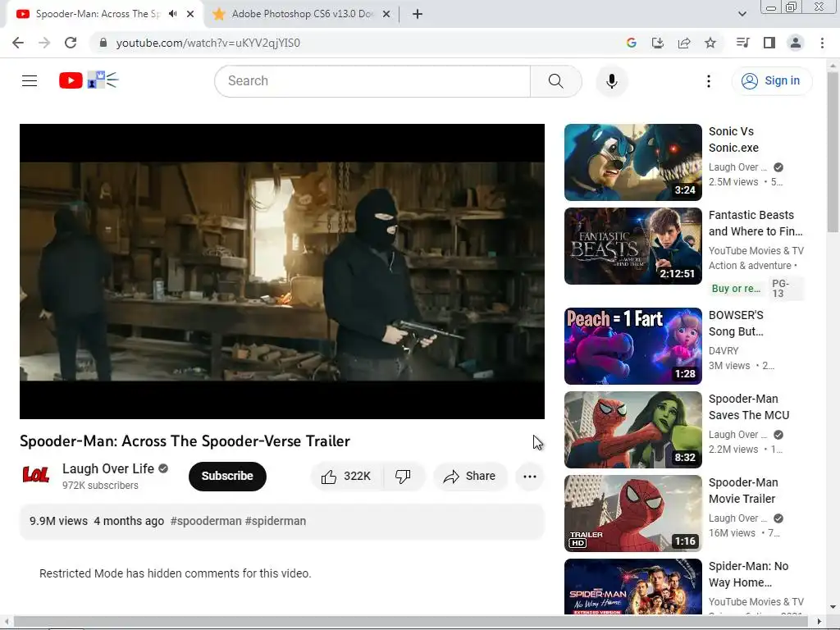Screen dimensions: 840x630
Task: Dislike the video with thumbs-down icon
Action: point(403,477)
